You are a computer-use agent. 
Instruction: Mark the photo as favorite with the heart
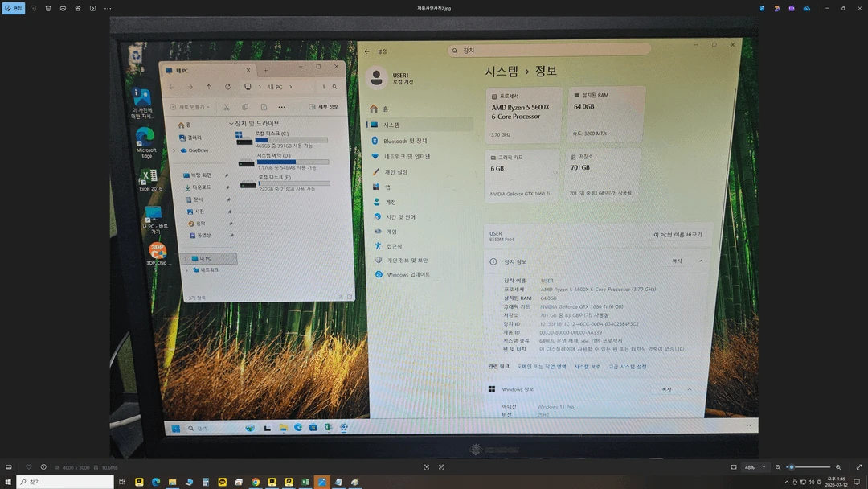pyautogui.click(x=29, y=467)
